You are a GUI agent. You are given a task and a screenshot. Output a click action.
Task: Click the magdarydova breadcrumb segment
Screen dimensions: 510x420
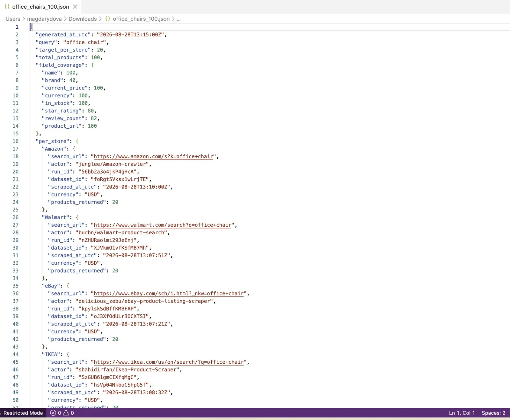point(44,19)
